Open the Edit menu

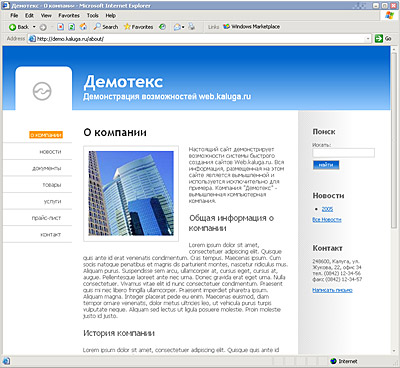coord(29,15)
